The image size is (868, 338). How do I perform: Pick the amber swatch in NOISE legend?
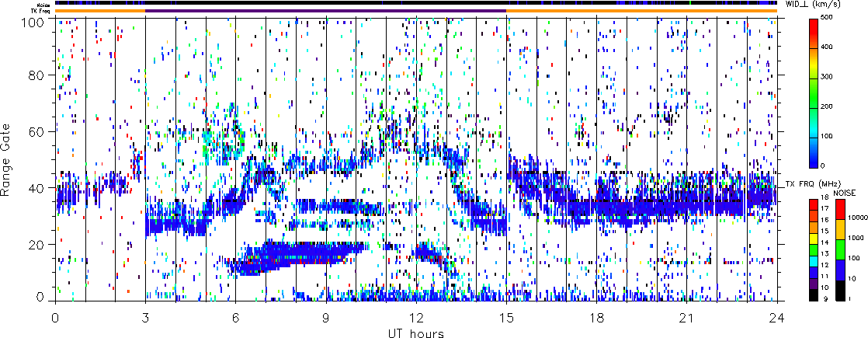pyautogui.click(x=840, y=229)
